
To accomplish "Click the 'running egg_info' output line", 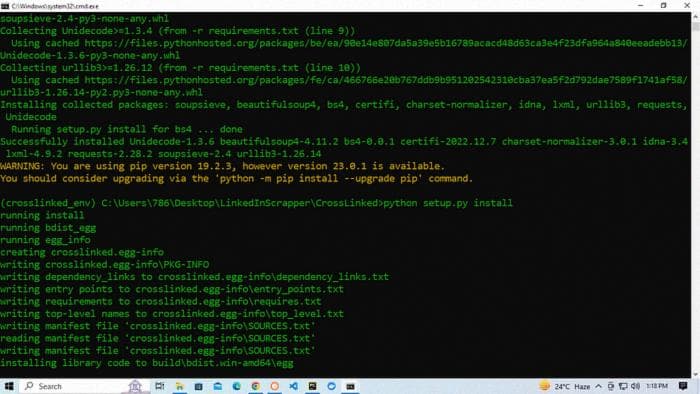I will coord(45,240).
